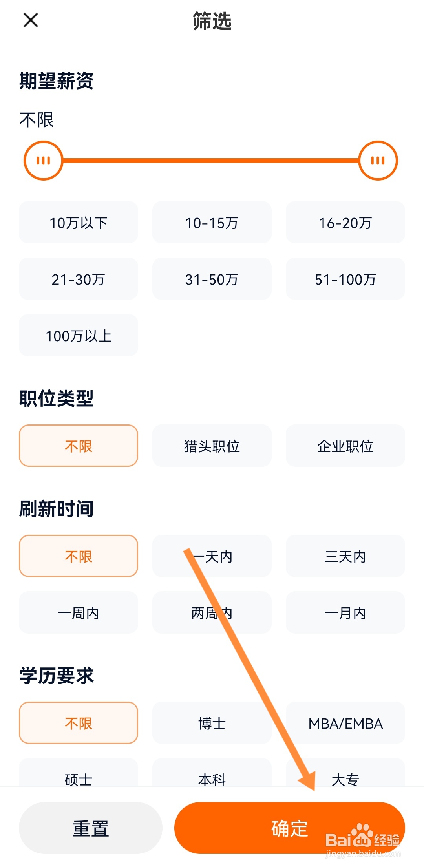Select 不限 under 职位类型

coord(79,446)
